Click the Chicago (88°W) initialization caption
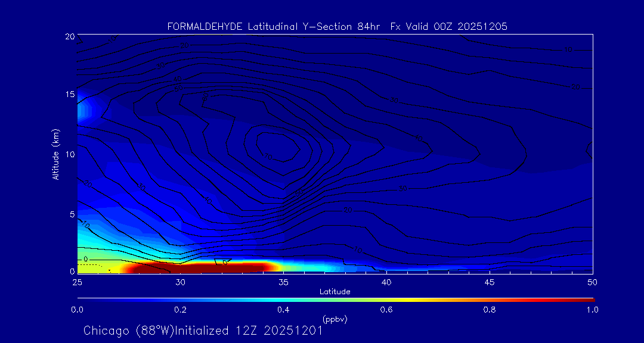The image size is (644, 343). tap(203, 330)
